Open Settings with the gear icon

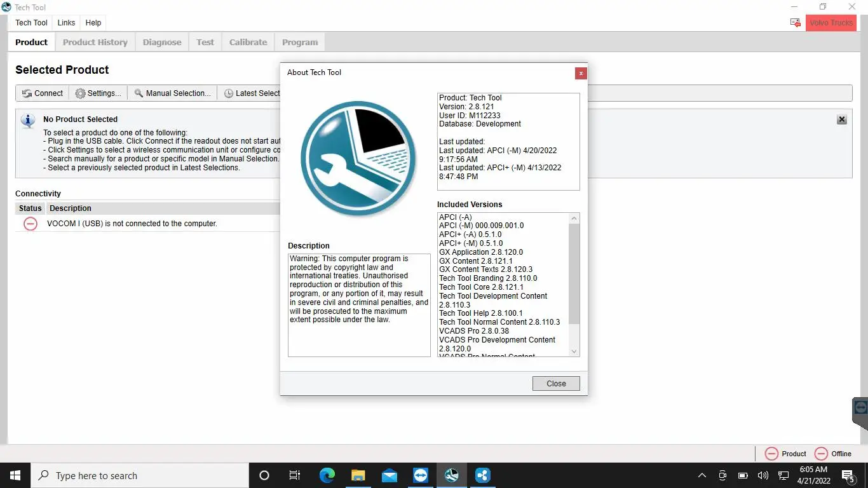pos(81,93)
